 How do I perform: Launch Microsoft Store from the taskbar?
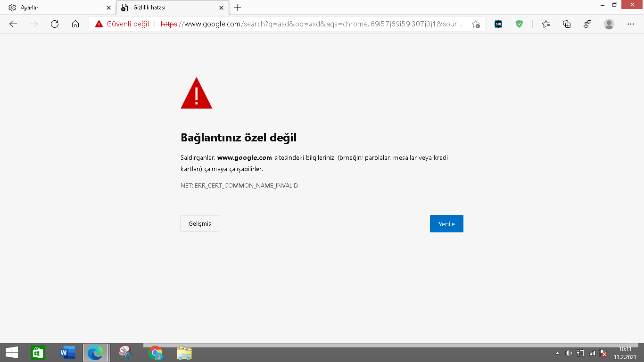(x=38, y=353)
